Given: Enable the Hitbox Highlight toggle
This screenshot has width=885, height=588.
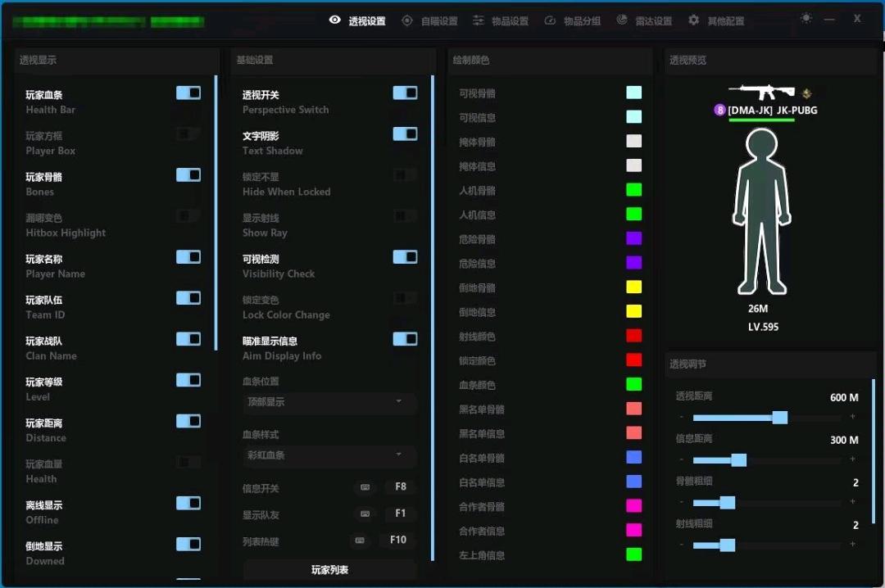Looking at the screenshot, I should click(x=188, y=215).
